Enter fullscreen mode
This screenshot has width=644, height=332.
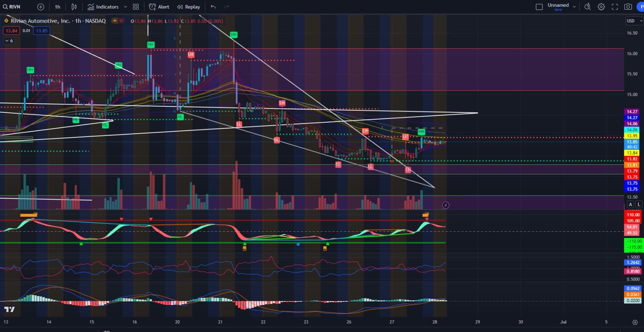pos(615,7)
